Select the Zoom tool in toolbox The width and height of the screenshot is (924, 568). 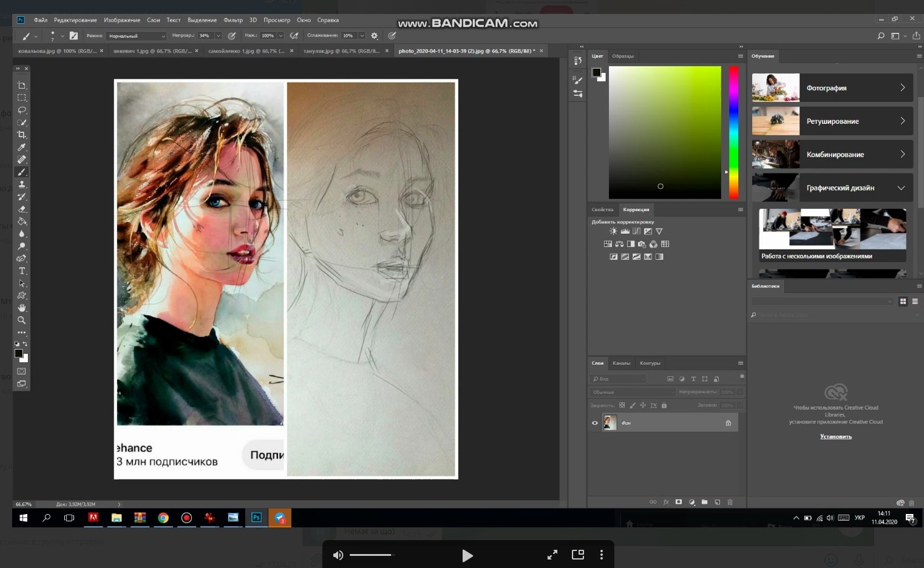[22, 320]
